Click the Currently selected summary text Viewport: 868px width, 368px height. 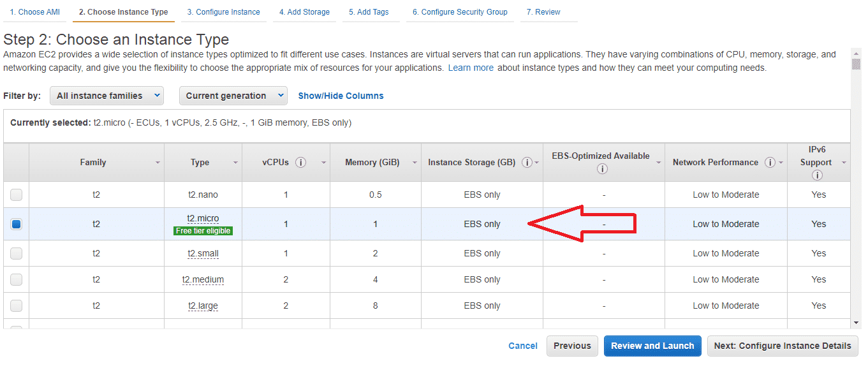point(181,122)
